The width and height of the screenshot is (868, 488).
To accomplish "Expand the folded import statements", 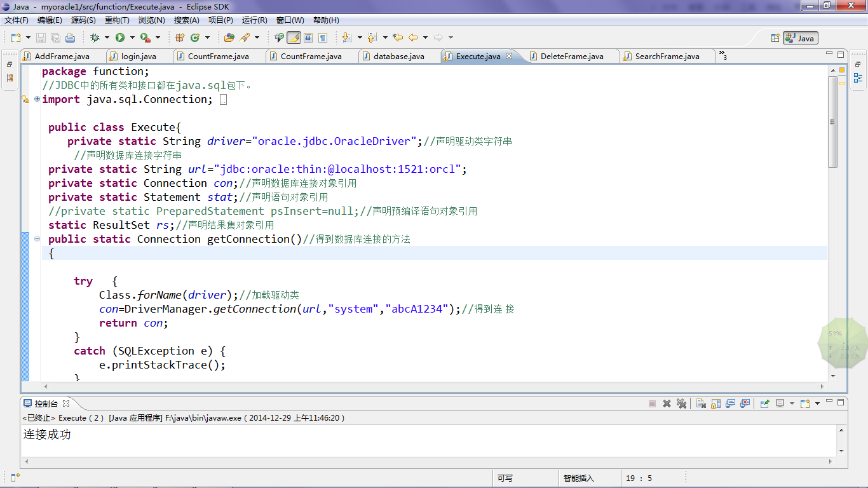I will pos(37,99).
